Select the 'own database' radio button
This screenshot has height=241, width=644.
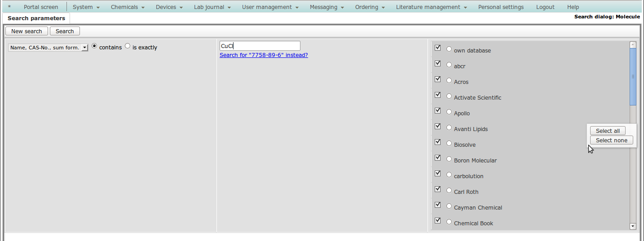pyautogui.click(x=449, y=49)
